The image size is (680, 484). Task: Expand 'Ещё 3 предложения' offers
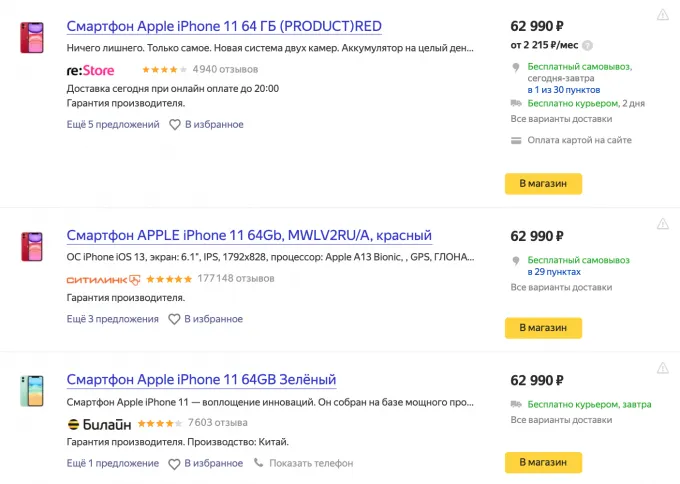tap(112, 319)
